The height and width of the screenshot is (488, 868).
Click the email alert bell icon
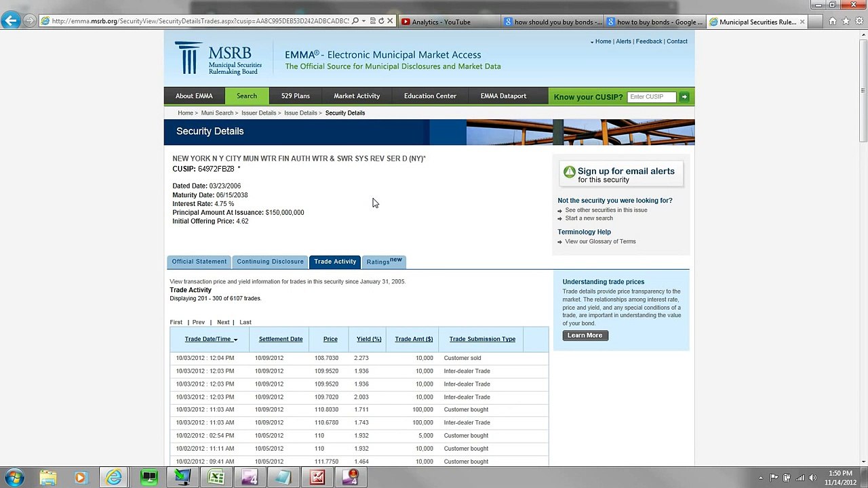pyautogui.click(x=569, y=172)
